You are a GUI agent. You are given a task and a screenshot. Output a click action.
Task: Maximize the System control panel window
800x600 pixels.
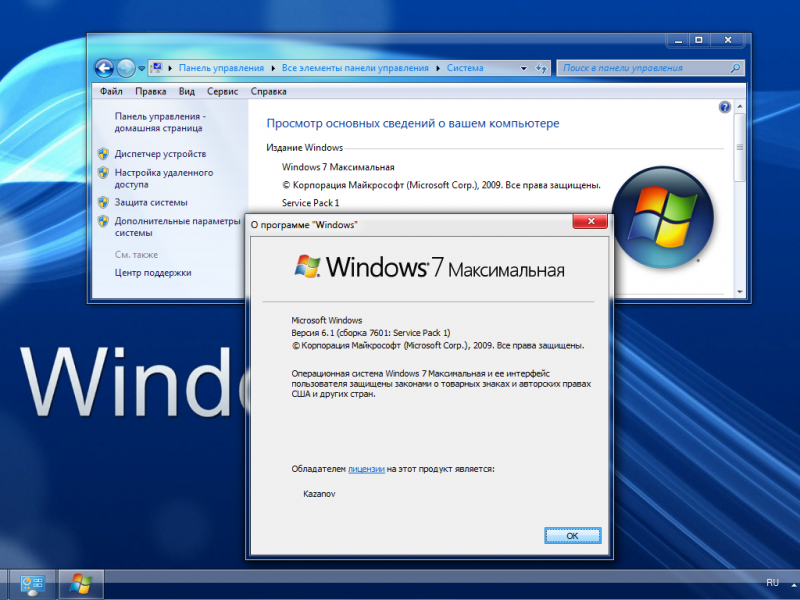(x=699, y=40)
